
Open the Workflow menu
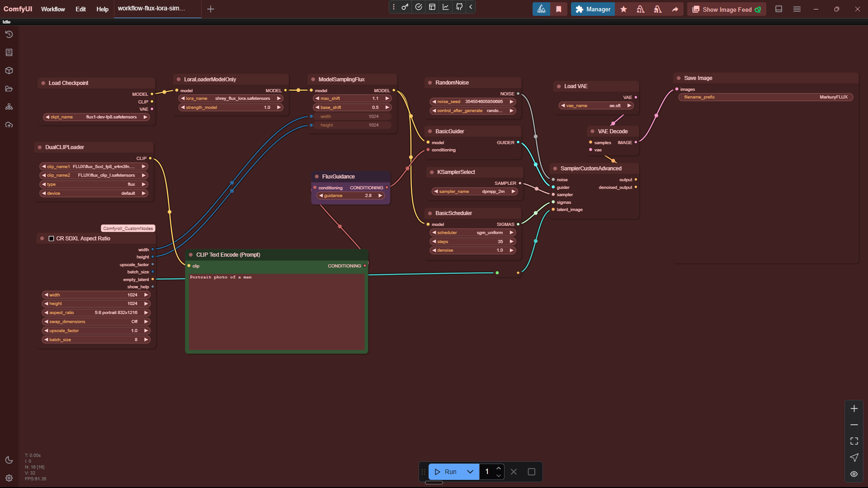[x=53, y=9]
